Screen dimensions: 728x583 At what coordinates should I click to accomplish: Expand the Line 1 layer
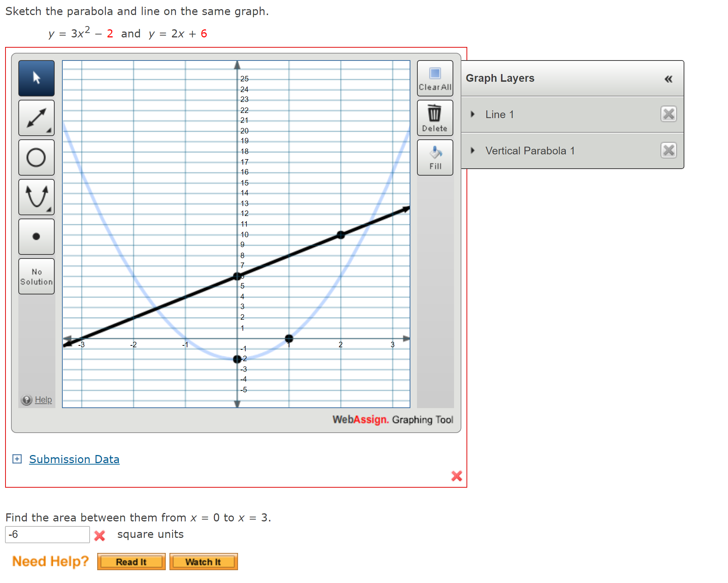(x=473, y=114)
